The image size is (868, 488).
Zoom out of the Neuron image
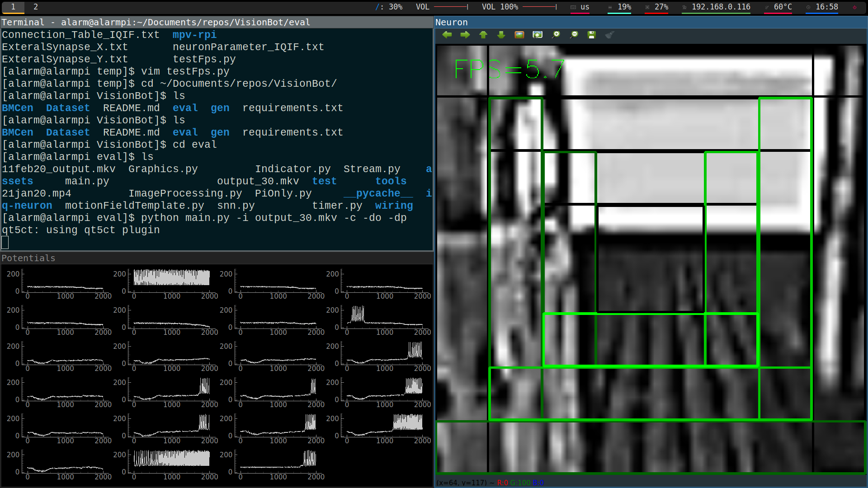click(574, 35)
